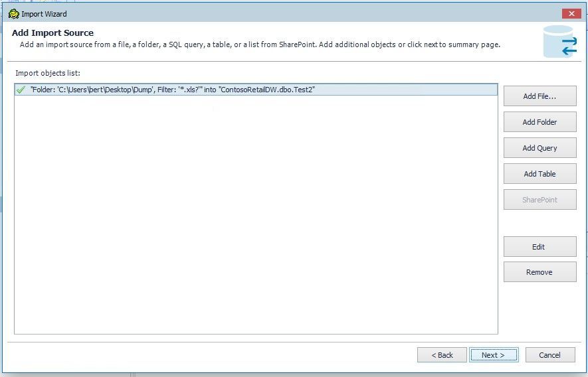Go back with the < Back button
Screen dimensions: 588x377
point(442,355)
